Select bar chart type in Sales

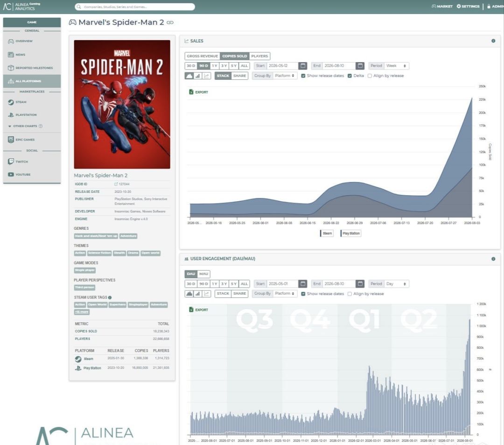[x=198, y=76]
